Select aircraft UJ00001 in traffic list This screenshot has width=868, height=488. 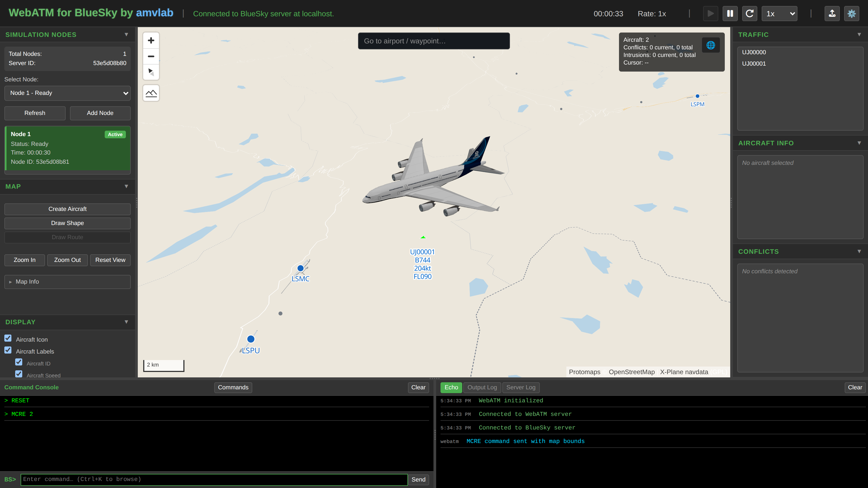click(800, 64)
